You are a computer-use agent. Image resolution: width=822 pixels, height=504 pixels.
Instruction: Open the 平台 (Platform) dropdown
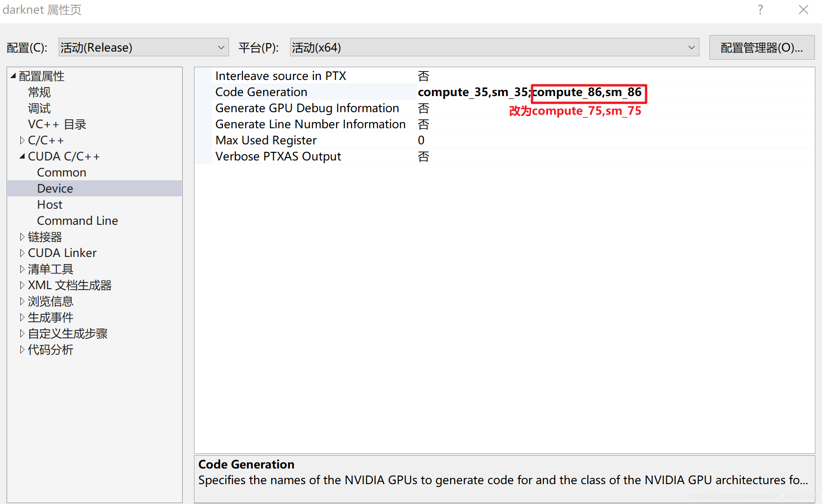tap(494, 47)
